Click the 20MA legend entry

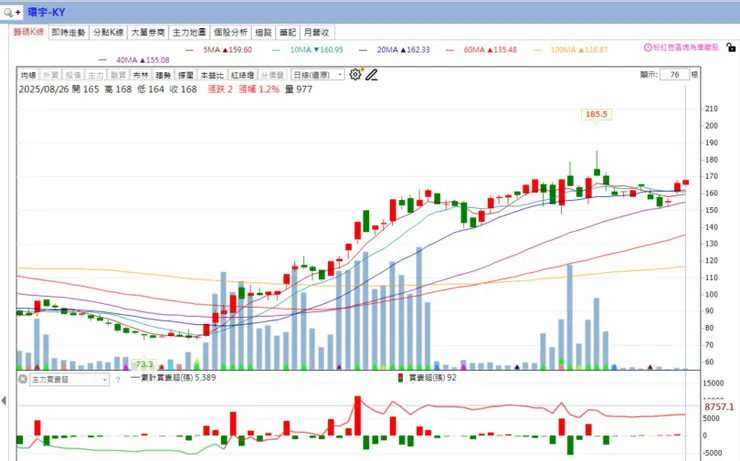tap(395, 50)
